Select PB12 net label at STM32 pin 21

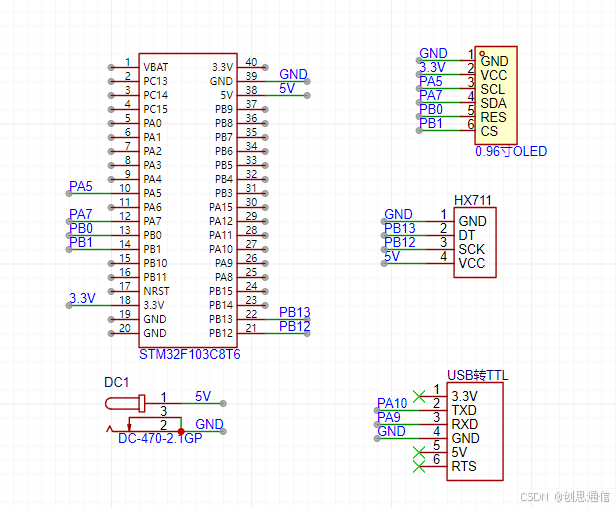click(295, 326)
